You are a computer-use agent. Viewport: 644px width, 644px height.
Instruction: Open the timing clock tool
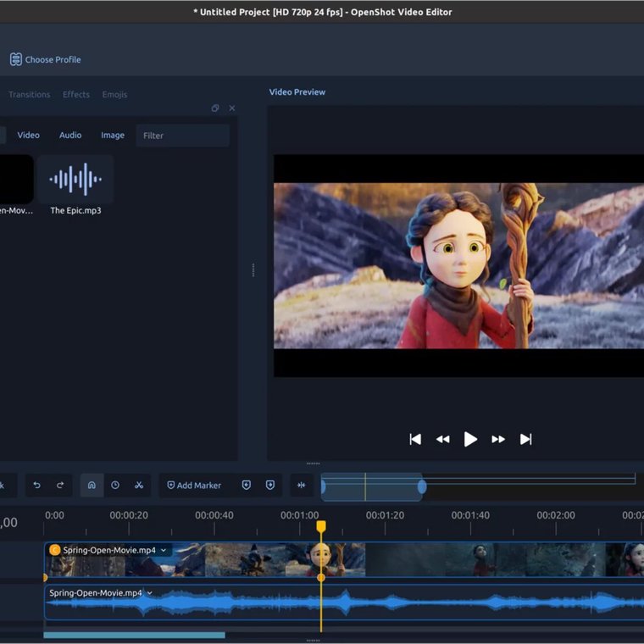pyautogui.click(x=115, y=485)
